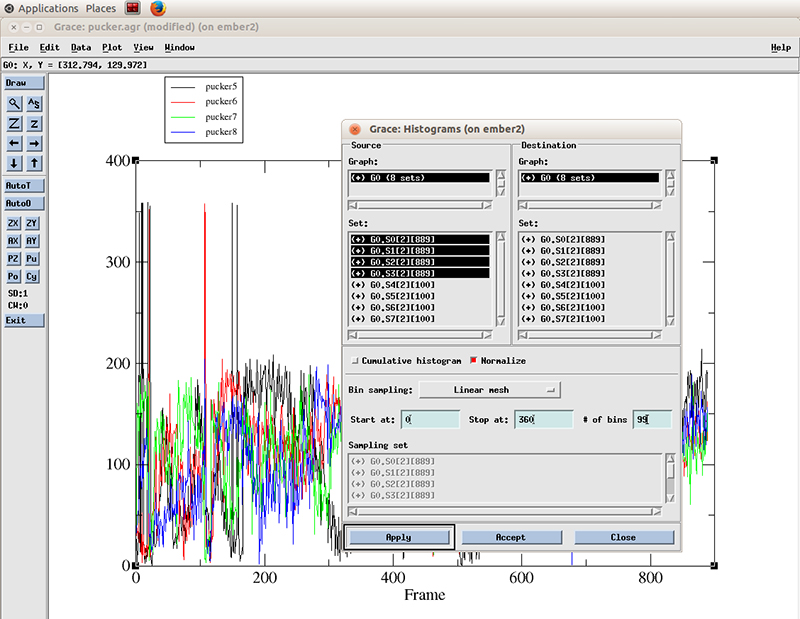The image size is (800, 619).
Task: Click the large Z zoom-in icon
Action: coord(15,123)
